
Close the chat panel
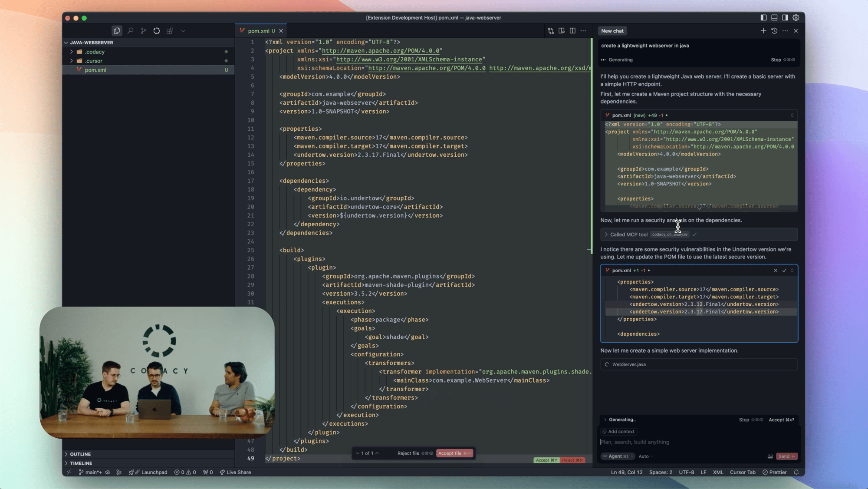pyautogui.click(x=796, y=31)
